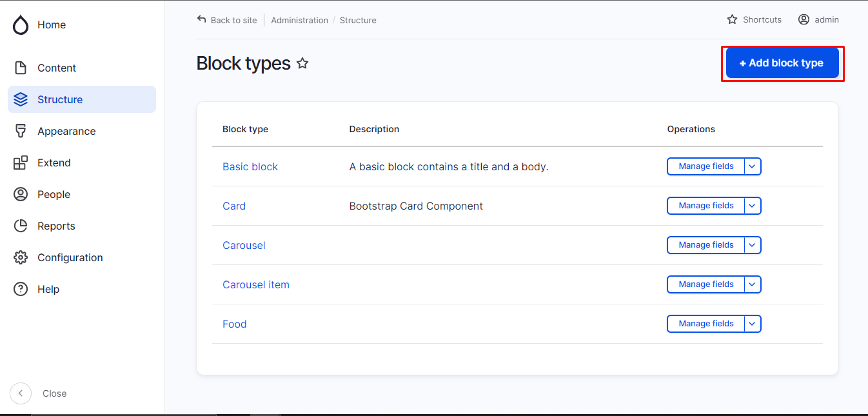
Task: Click the Add block type button
Action: point(782,63)
